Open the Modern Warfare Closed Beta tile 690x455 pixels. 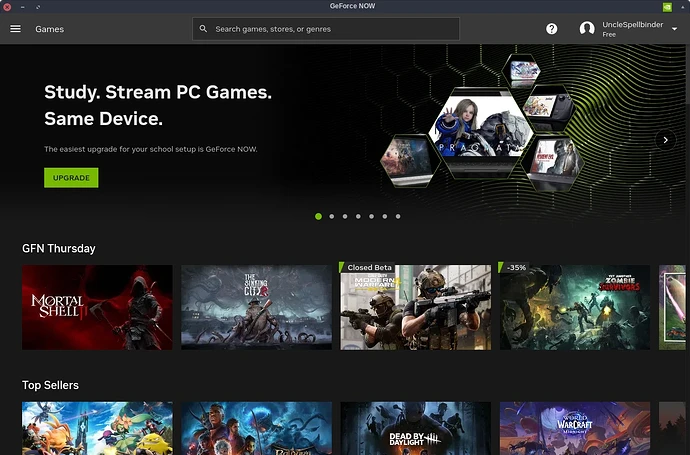pyautogui.click(x=416, y=307)
